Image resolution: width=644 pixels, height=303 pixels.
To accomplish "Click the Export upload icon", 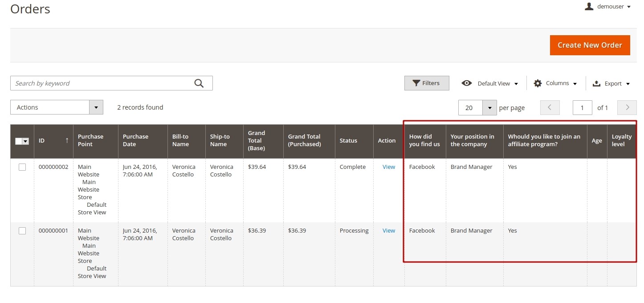I will [596, 83].
